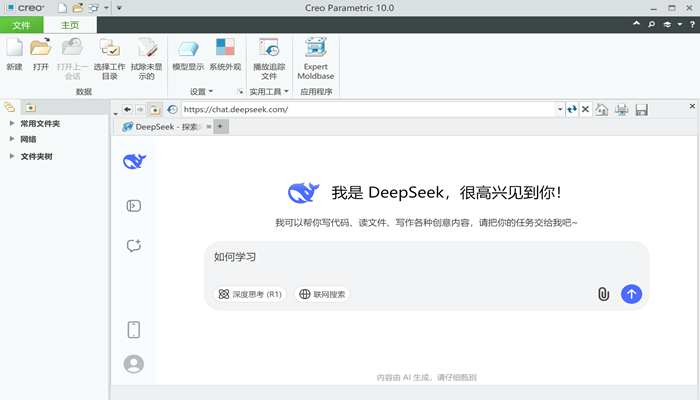The image size is (700, 400).
Task: Select the DeepSeek browser tab
Action: click(x=162, y=127)
